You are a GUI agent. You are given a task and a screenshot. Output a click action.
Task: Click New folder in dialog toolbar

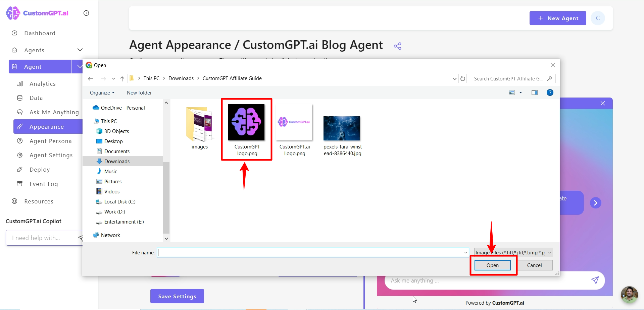(139, 93)
